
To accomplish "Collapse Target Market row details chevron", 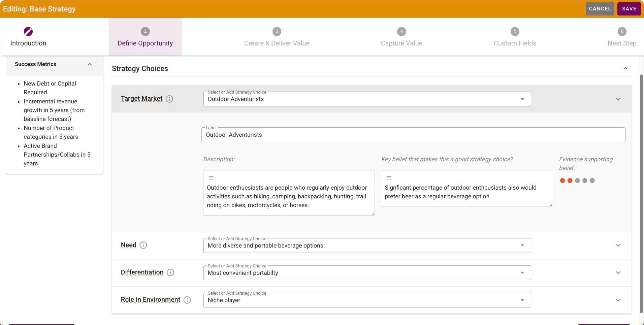I will point(618,99).
